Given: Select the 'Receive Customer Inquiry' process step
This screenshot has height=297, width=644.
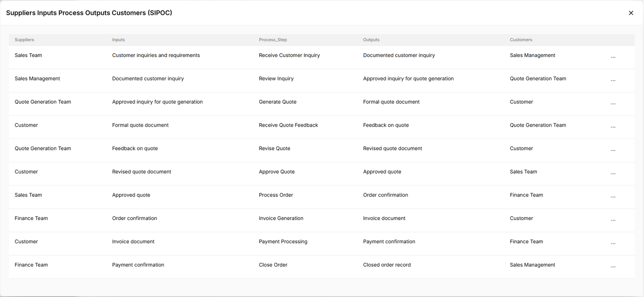Looking at the screenshot, I should click(289, 55).
